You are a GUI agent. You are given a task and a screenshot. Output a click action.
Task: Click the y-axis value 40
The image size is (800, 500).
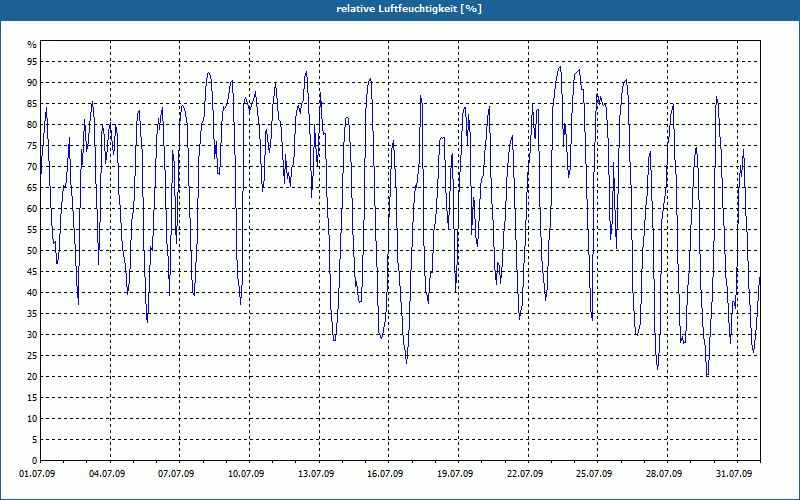(32, 293)
